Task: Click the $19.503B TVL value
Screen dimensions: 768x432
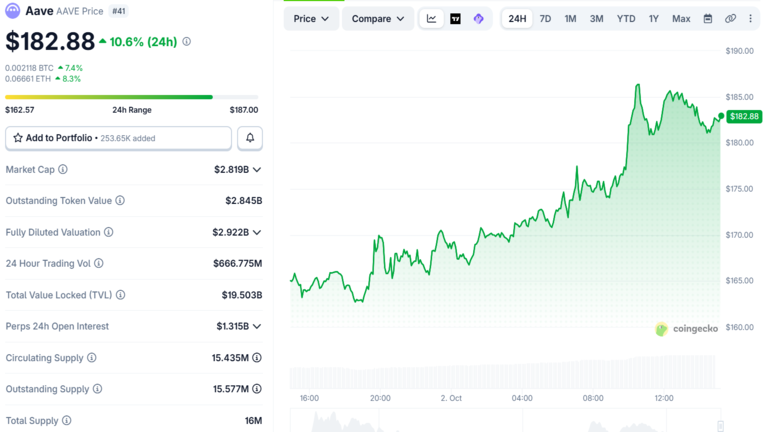Action: pyautogui.click(x=242, y=295)
